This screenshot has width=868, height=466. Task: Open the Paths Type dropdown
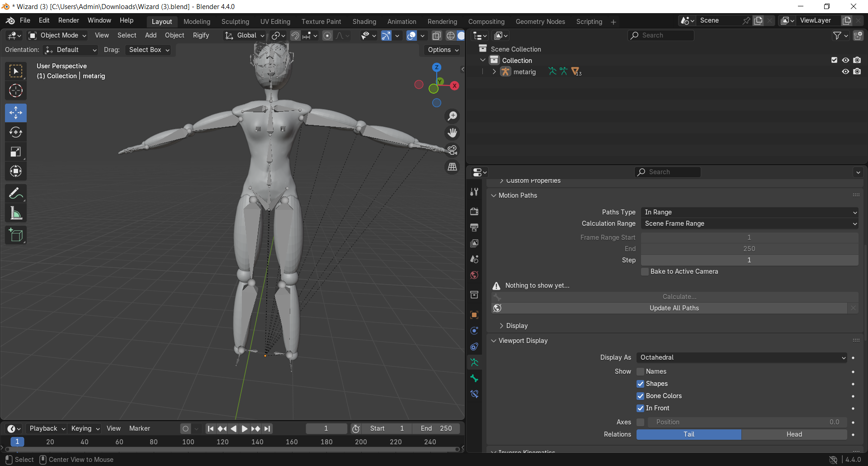(x=750, y=212)
